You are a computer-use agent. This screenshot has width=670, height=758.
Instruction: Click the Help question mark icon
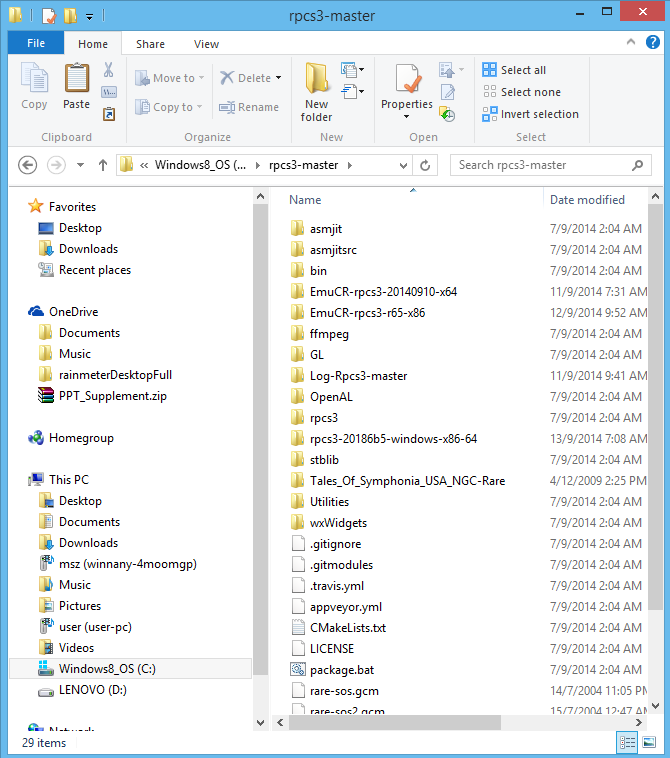[653, 43]
